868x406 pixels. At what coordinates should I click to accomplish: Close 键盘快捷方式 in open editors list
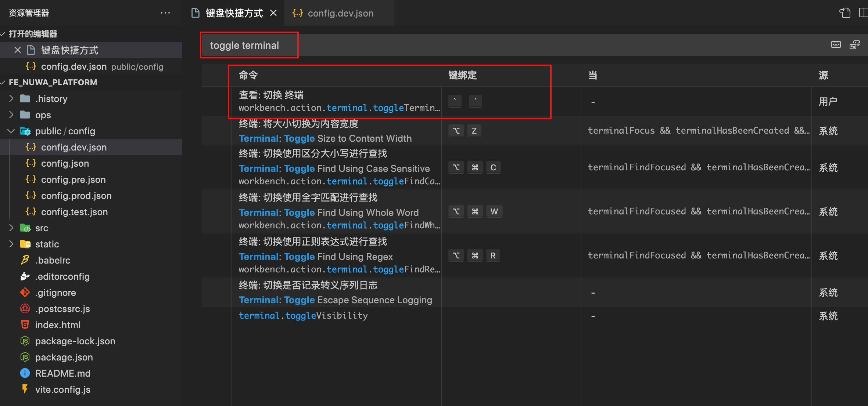tap(17, 50)
